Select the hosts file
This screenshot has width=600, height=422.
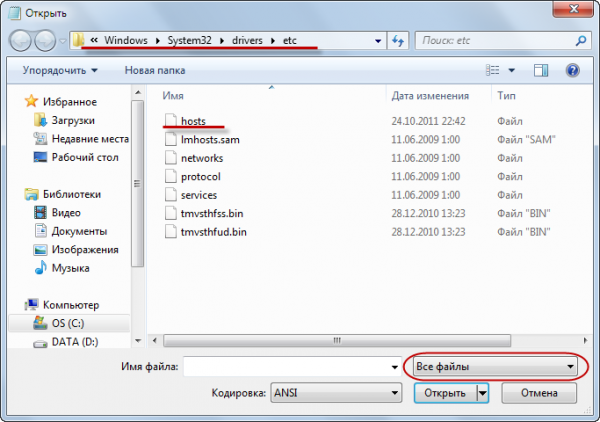click(193, 121)
